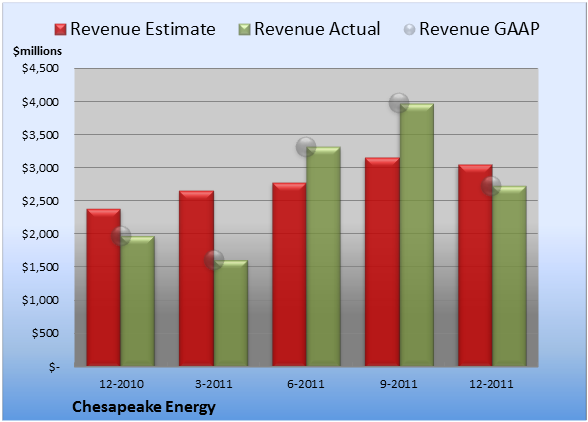588x422 pixels.
Task: Click the green Revenue Actual legend swatch
Action: click(244, 30)
